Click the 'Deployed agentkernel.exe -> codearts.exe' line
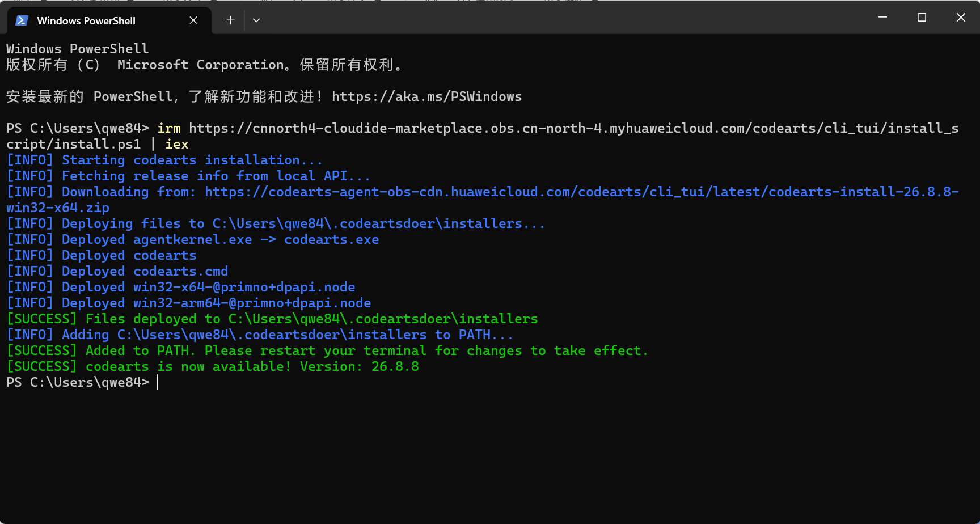 pos(193,239)
